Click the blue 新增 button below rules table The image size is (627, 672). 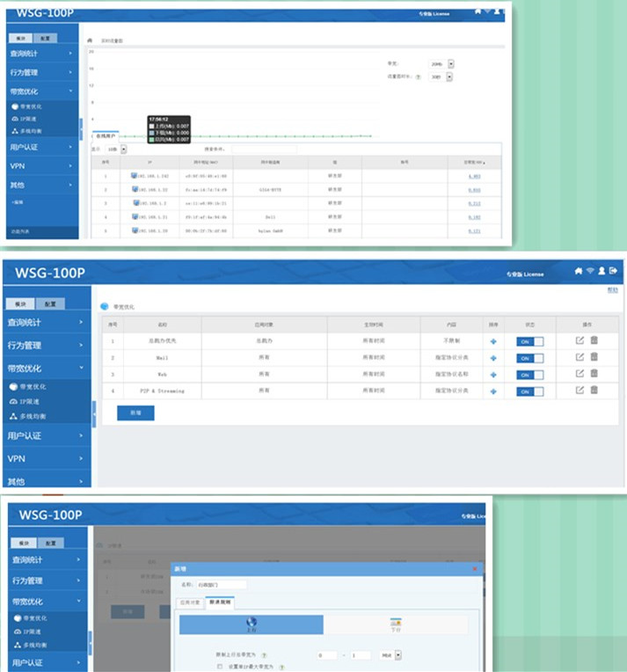point(135,413)
